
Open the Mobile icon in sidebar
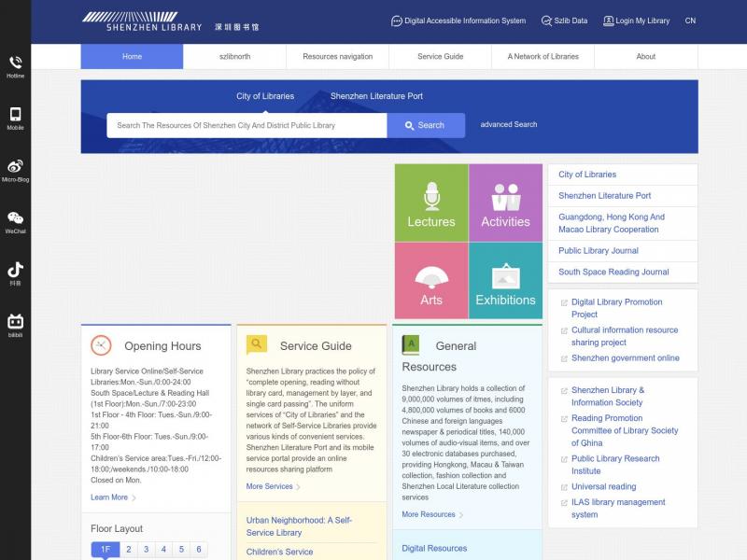(15, 114)
